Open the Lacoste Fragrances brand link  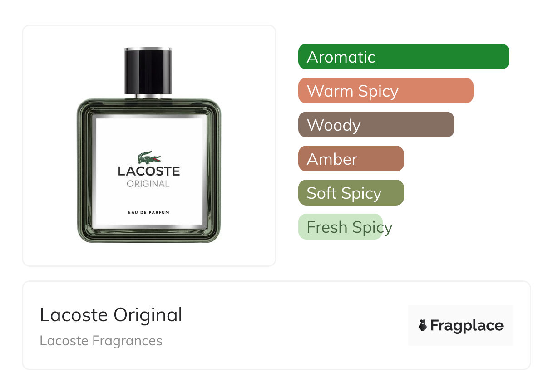coord(101,341)
